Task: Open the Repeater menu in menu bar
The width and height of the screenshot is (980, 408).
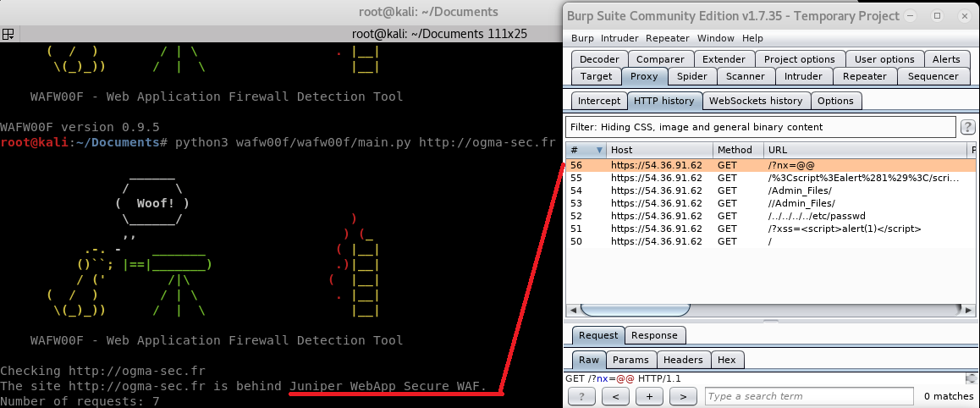Action: click(x=668, y=38)
